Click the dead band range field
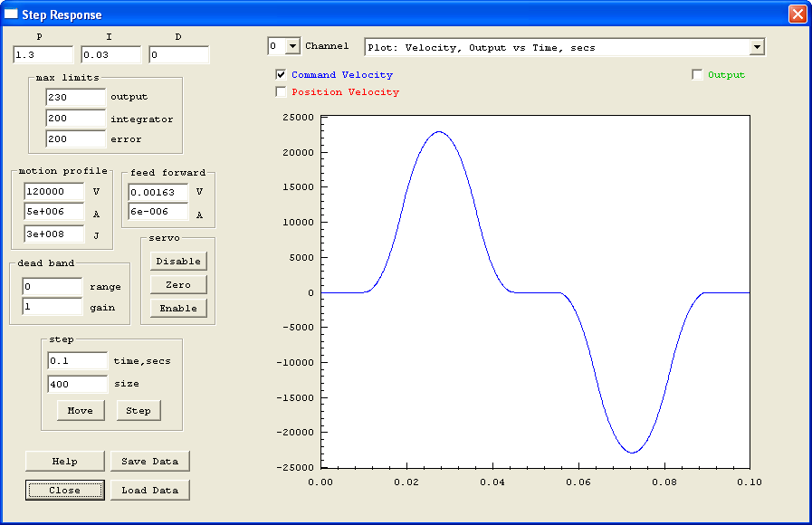812x525 pixels. click(x=52, y=286)
